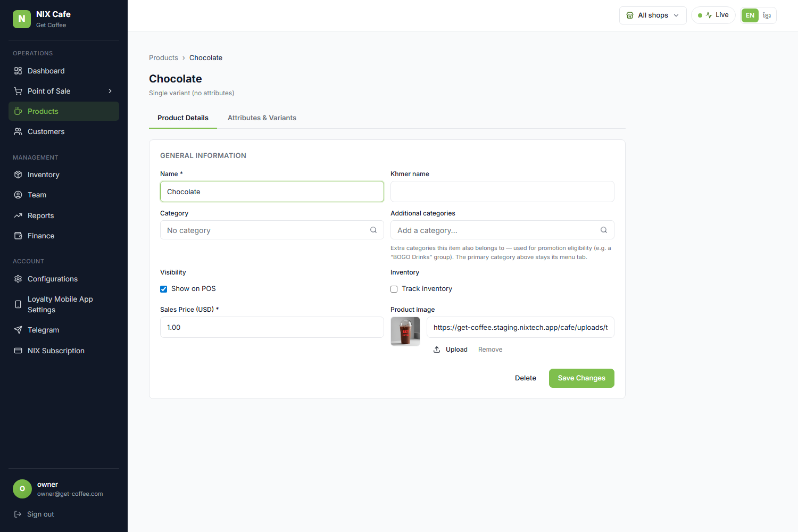The height and width of the screenshot is (532, 798).
Task: Open Loyalty Mobile App Settings
Action: (x=64, y=304)
